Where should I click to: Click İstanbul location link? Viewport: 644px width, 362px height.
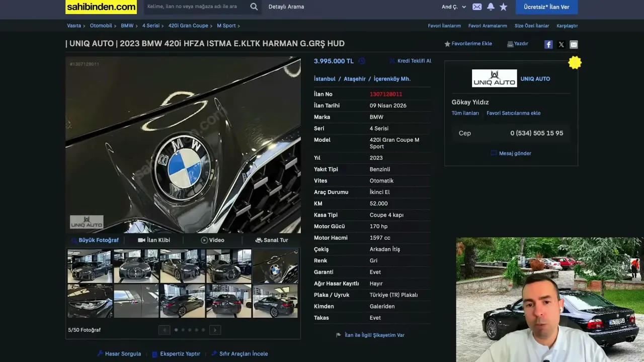[325, 79]
